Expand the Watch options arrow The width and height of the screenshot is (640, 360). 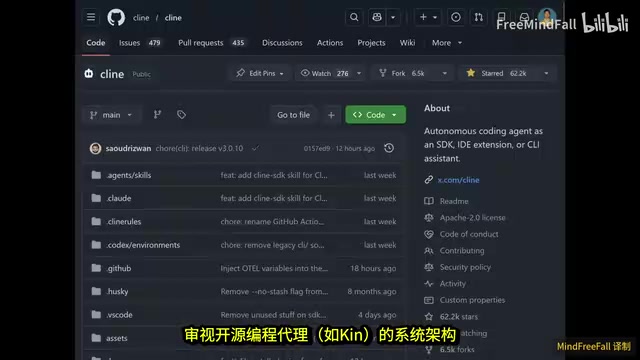359,73
